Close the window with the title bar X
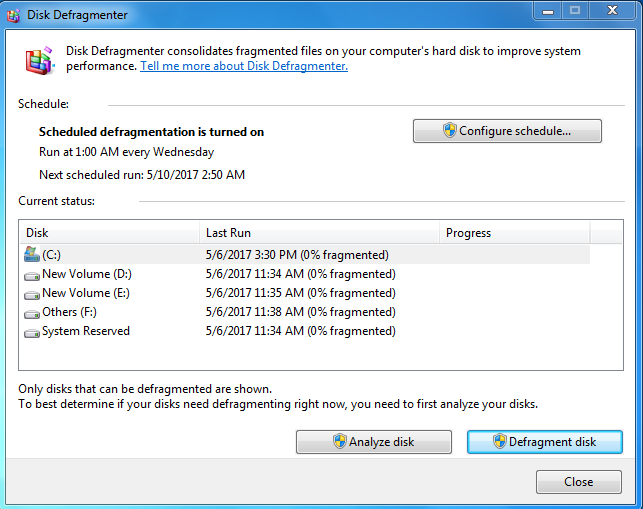 pyautogui.click(x=612, y=11)
